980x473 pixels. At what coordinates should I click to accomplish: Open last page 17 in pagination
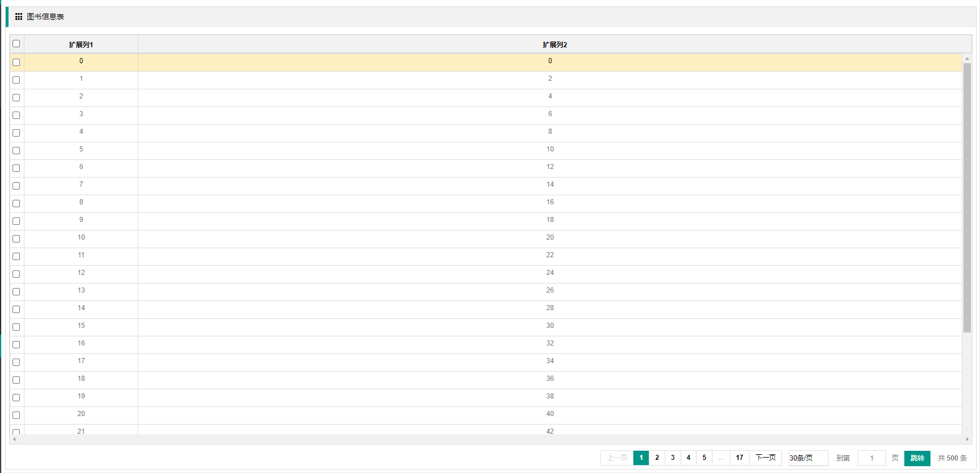[x=739, y=458]
